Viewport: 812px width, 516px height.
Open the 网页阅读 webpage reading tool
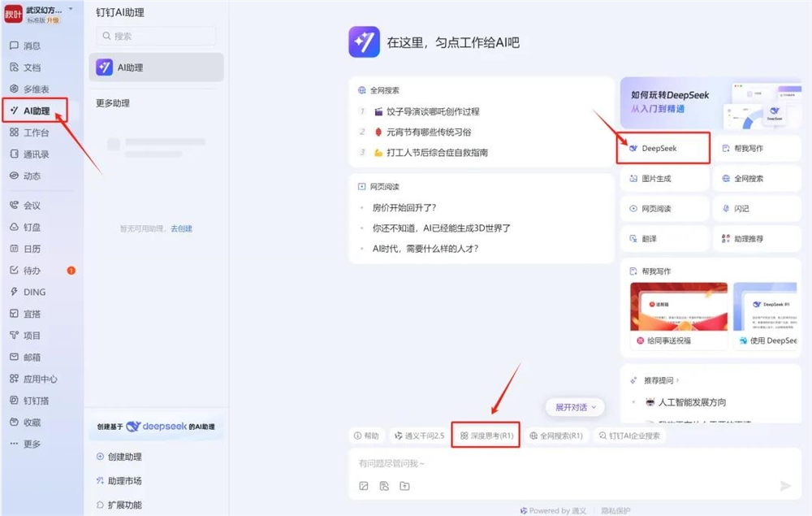coord(664,208)
